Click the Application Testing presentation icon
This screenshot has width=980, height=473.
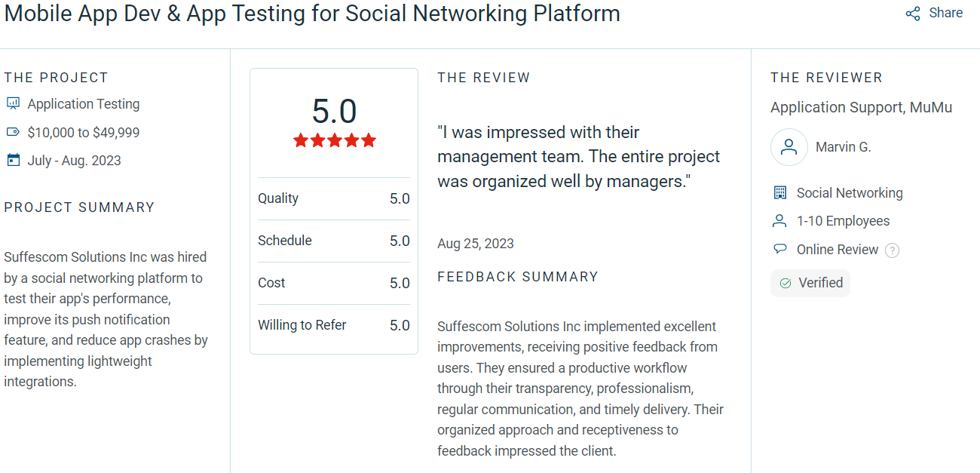13,104
